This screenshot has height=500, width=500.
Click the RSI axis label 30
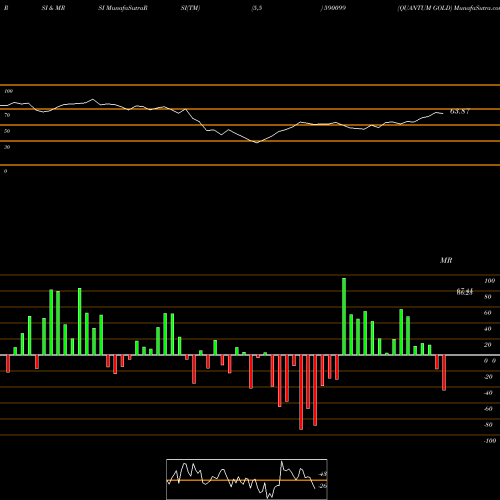click(7, 147)
